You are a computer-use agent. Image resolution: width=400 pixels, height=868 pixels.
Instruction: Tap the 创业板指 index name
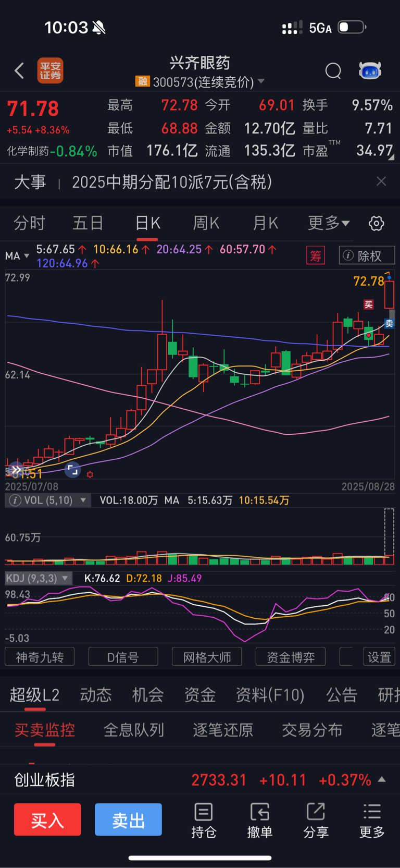(x=45, y=780)
